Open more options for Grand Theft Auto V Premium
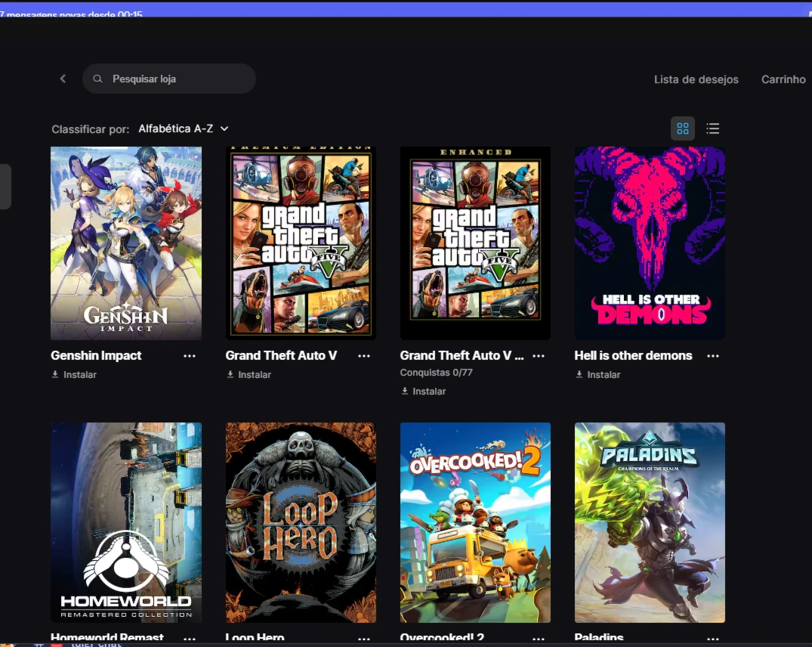Screen dimensions: 812x647 (x=364, y=356)
